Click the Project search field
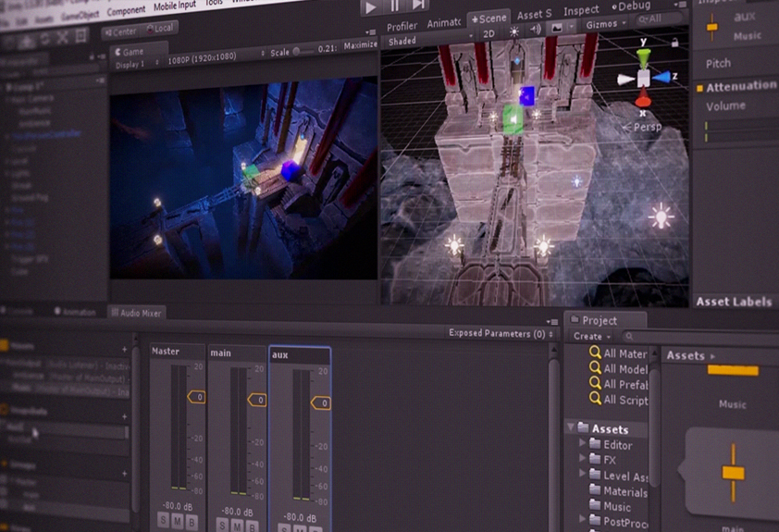The height and width of the screenshot is (532, 779). 700,338
